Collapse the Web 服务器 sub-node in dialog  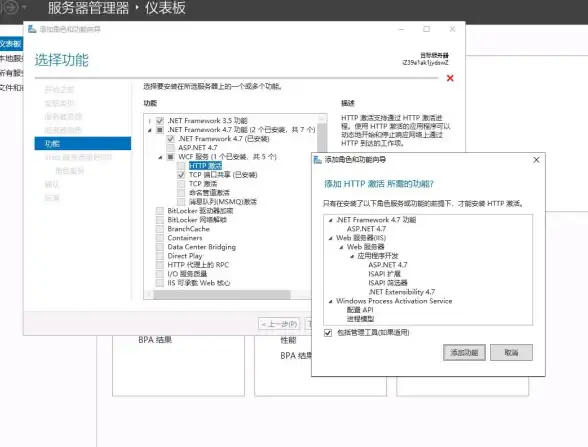tap(341, 247)
